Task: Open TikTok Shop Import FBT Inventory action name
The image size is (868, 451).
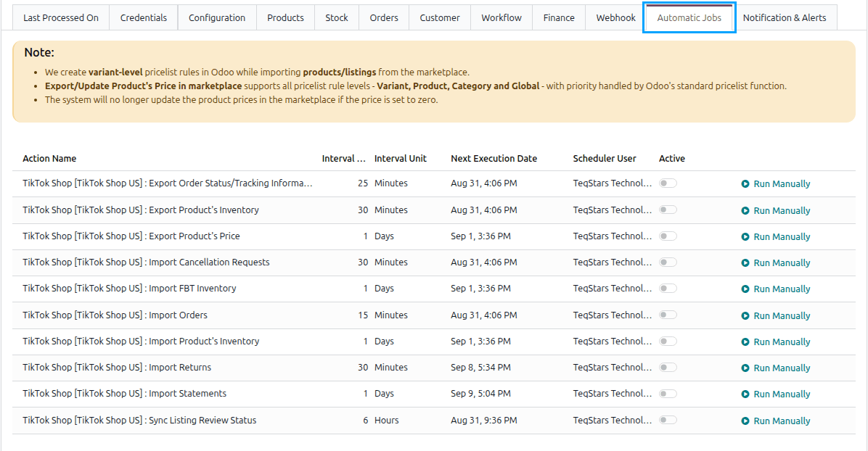Action: tap(129, 289)
